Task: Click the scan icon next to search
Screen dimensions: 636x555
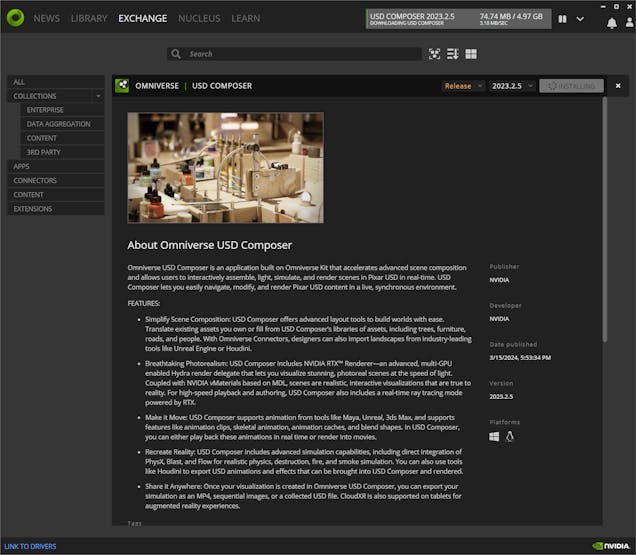Action: click(435, 54)
